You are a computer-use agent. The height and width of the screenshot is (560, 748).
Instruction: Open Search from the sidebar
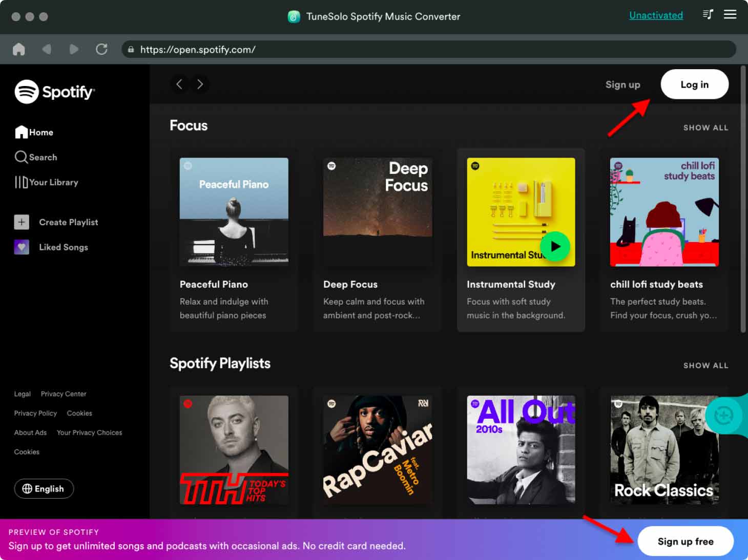[36, 157]
